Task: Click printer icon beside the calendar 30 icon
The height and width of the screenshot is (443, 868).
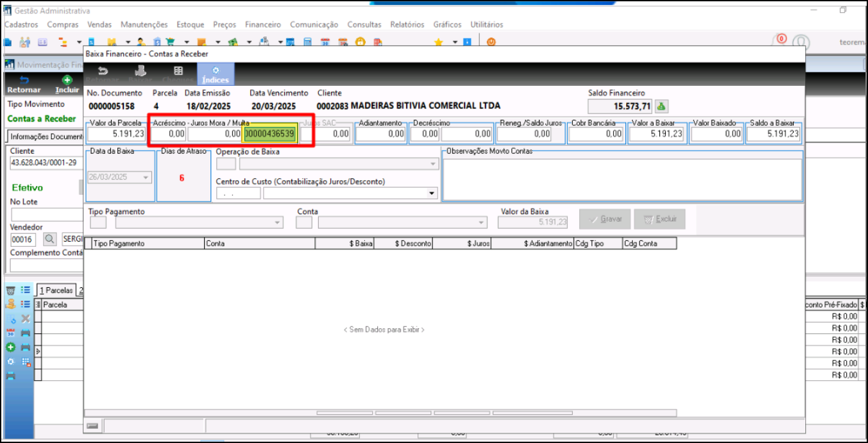Action: point(26,333)
